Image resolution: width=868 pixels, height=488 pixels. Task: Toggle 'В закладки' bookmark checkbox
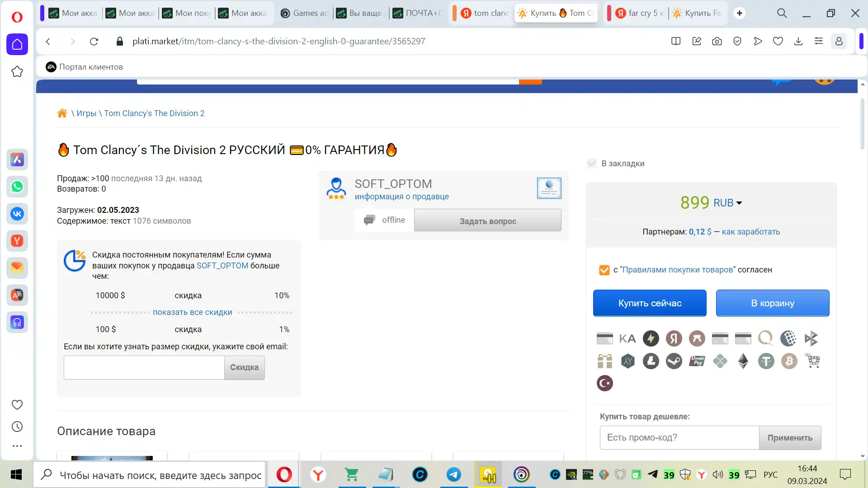point(592,164)
